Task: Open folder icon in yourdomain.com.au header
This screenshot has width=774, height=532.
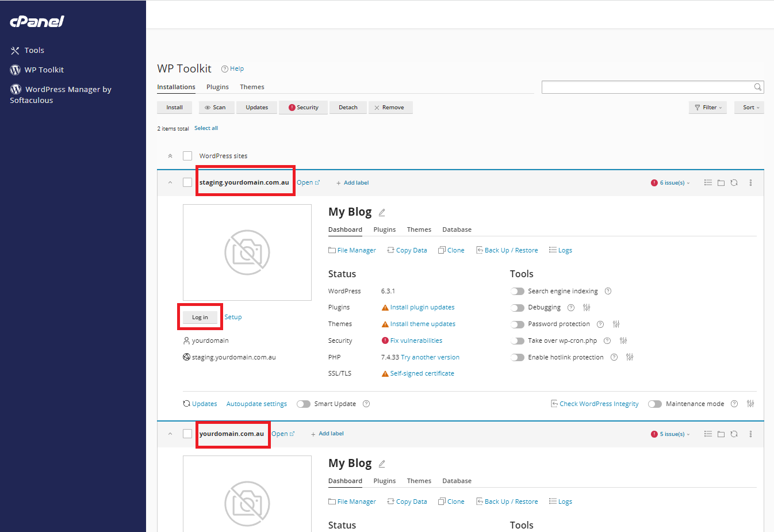Action: click(x=721, y=434)
